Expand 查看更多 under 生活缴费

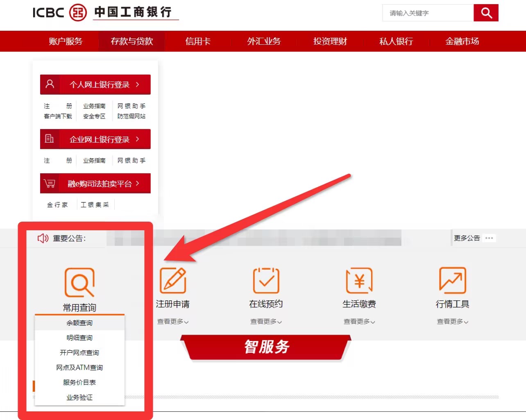[x=359, y=322]
